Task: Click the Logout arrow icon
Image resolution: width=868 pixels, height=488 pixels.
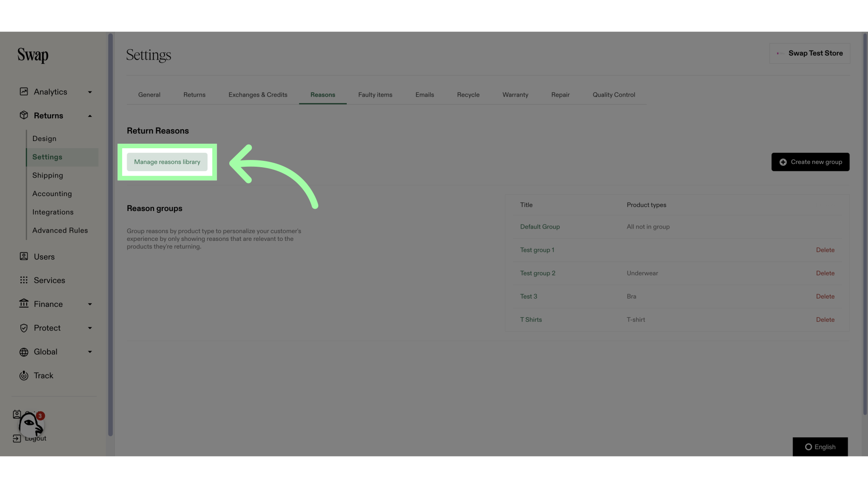Action: point(17,438)
